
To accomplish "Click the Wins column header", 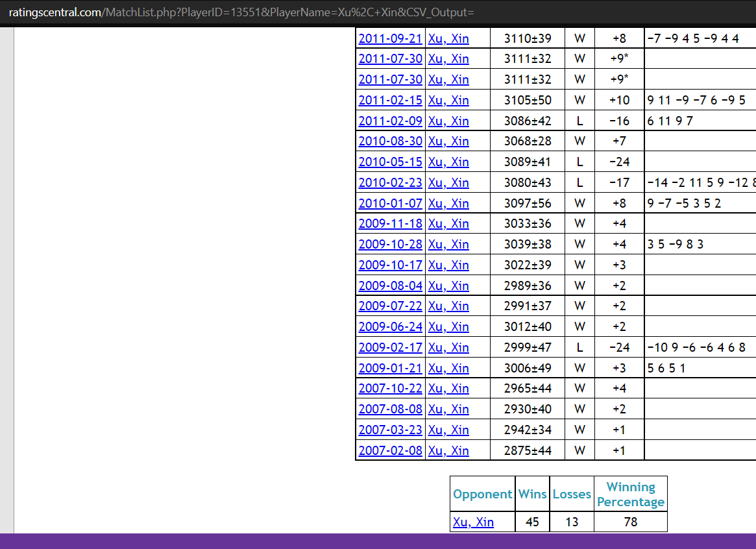I will (532, 494).
